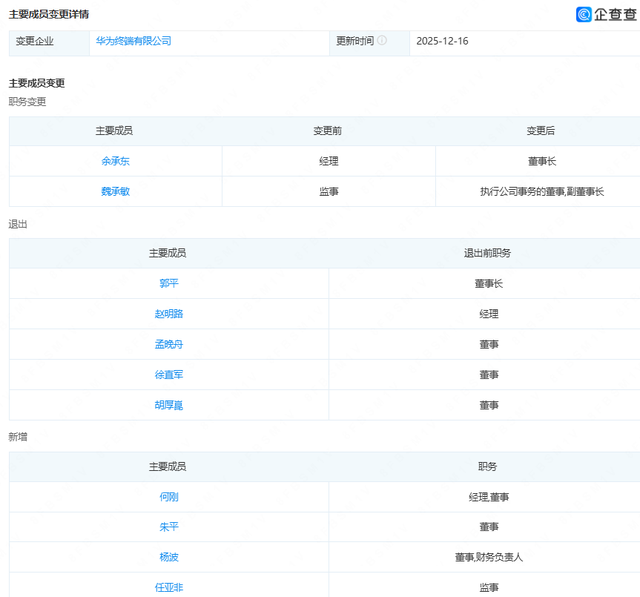Click the 变更后 column header
The width and height of the screenshot is (640, 597).
coord(541,131)
